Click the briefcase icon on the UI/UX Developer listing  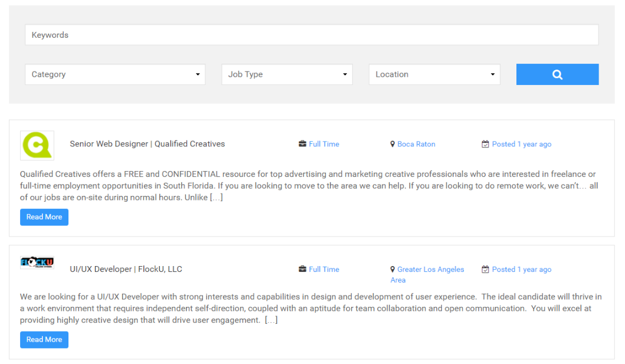click(x=302, y=269)
